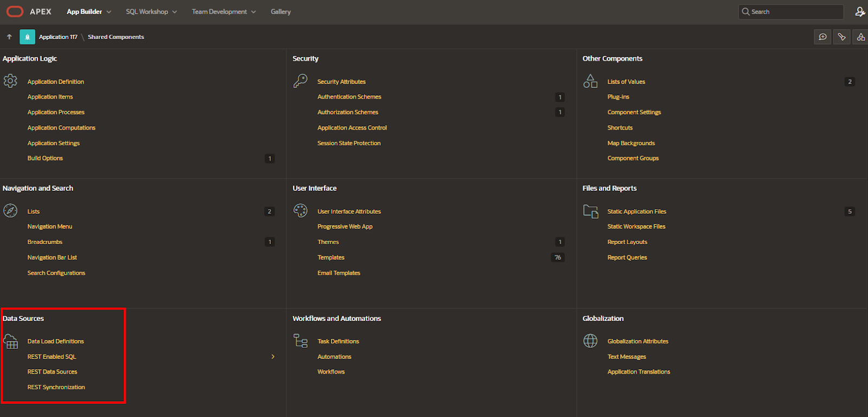
Task: Click the Security key icon
Action: (301, 81)
